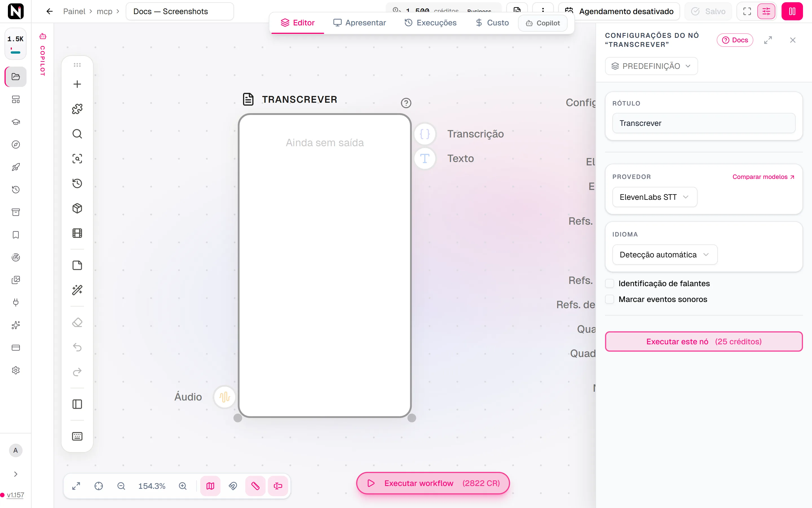Open Comparar modelos link
Image resolution: width=812 pixels, height=508 pixels.
point(763,177)
